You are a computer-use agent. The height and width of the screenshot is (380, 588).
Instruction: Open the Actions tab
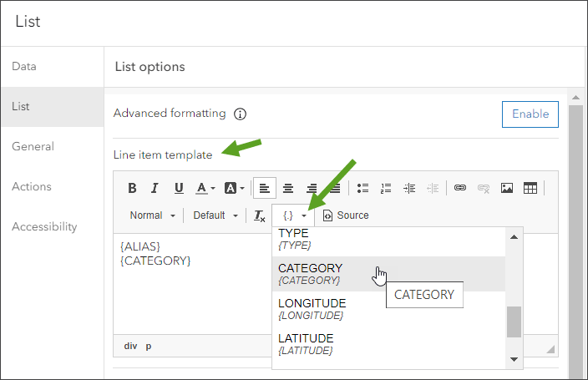32,186
